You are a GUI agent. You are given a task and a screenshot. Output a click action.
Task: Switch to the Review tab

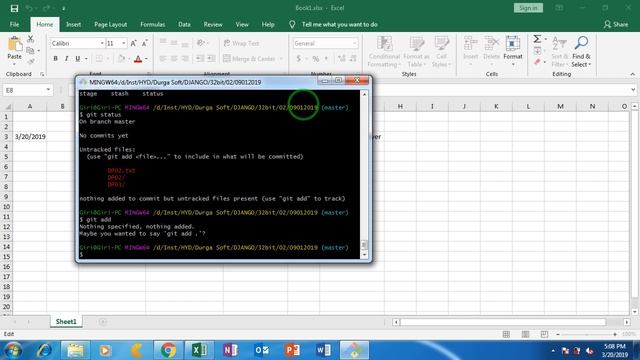(213, 24)
